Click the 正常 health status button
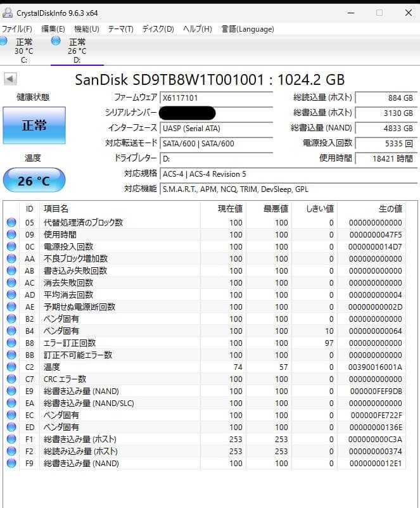The image size is (420, 508). (34, 125)
